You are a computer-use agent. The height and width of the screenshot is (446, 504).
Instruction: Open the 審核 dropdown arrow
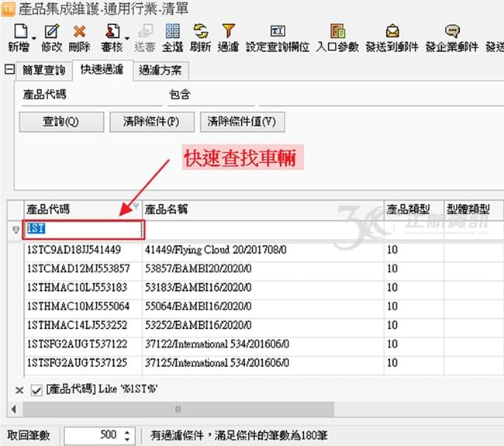click(127, 38)
